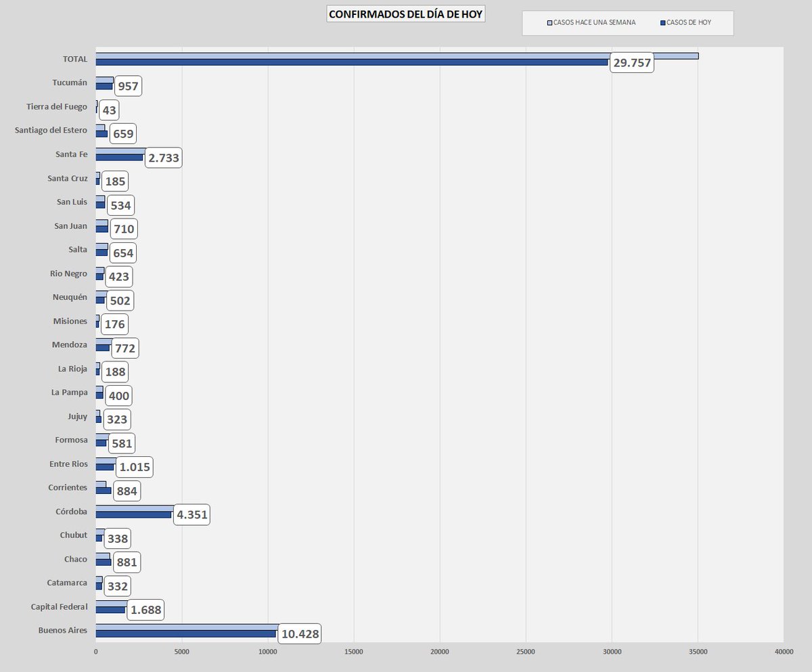The image size is (812, 672).
Task: Click the Santiago del Estero label 659
Action: click(123, 134)
